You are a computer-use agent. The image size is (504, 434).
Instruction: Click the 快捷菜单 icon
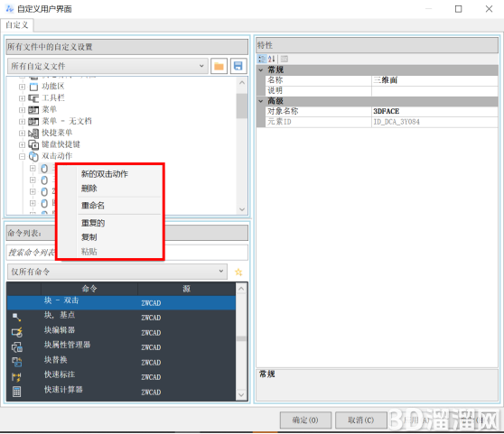pos(33,133)
